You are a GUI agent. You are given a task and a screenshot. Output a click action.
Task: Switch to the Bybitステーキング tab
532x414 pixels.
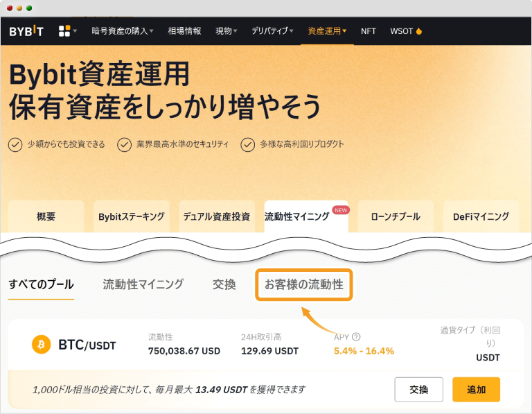pyautogui.click(x=132, y=216)
